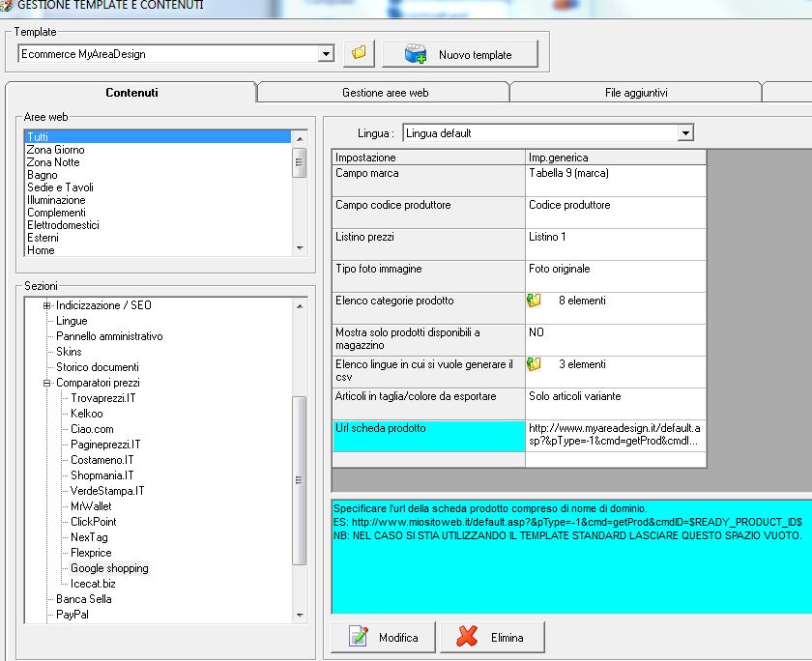Screen dimensions: 812x661
Task: Select PayPal section
Action: tap(72, 615)
